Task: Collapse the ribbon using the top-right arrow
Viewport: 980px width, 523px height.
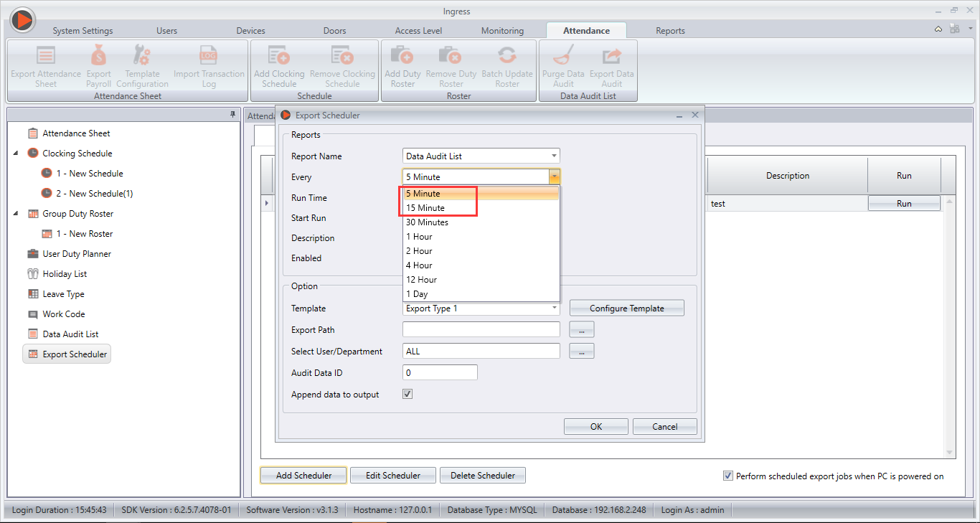Action: pos(938,29)
